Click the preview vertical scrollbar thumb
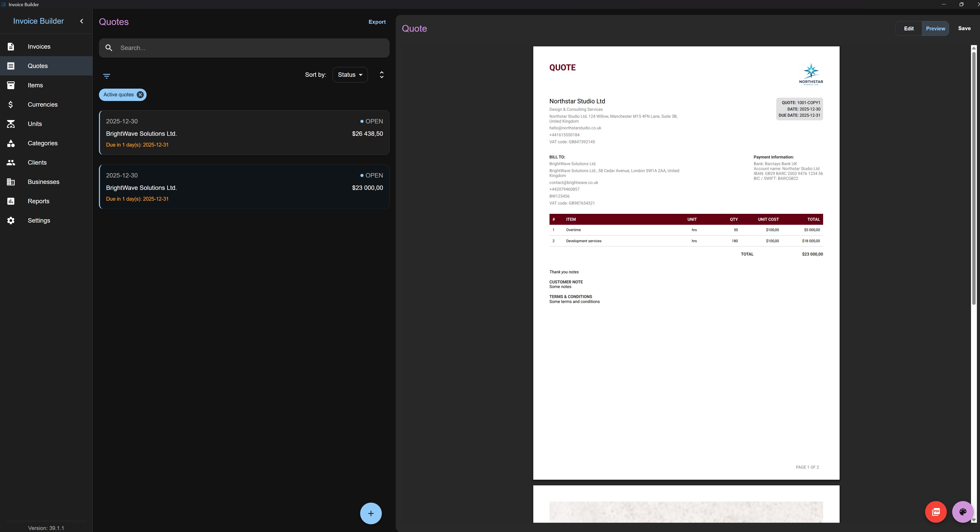This screenshot has height=532, width=980. click(x=974, y=178)
